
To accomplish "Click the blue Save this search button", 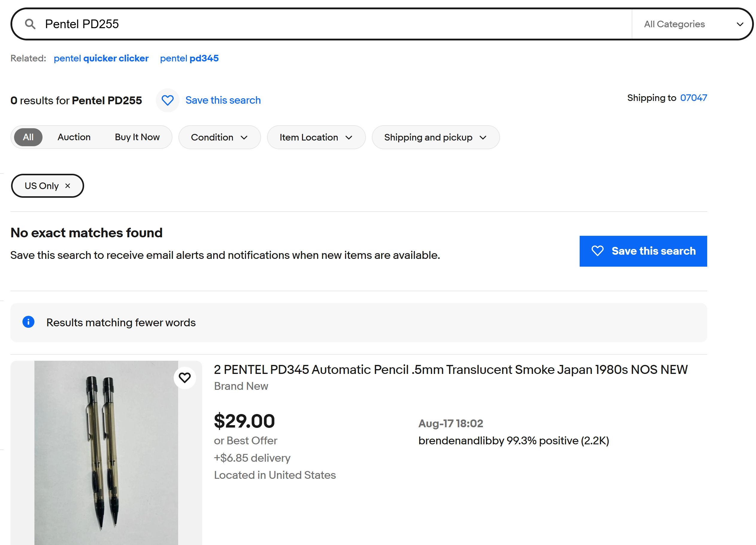I will [643, 251].
